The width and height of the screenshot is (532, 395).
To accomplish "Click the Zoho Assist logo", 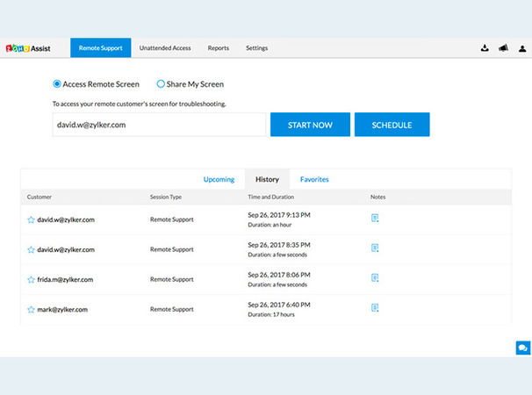I will click(x=28, y=48).
